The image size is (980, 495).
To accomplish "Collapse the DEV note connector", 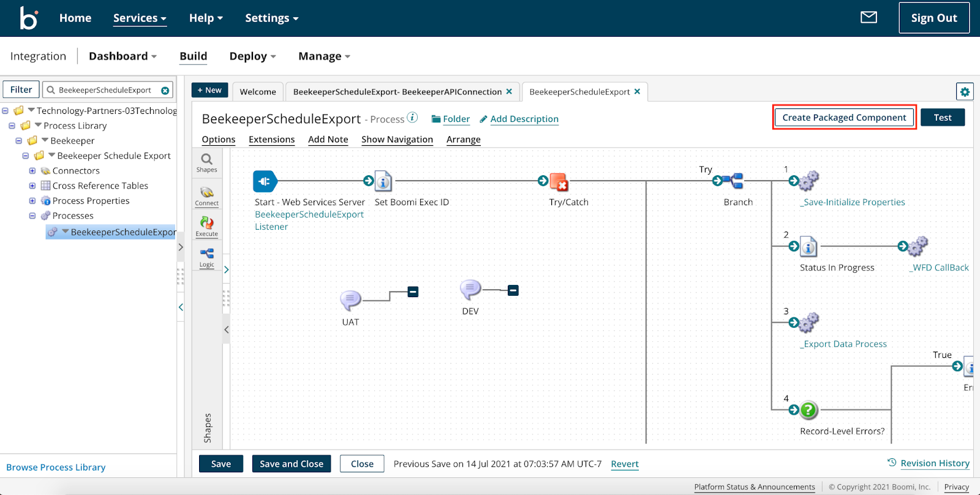I will point(513,290).
